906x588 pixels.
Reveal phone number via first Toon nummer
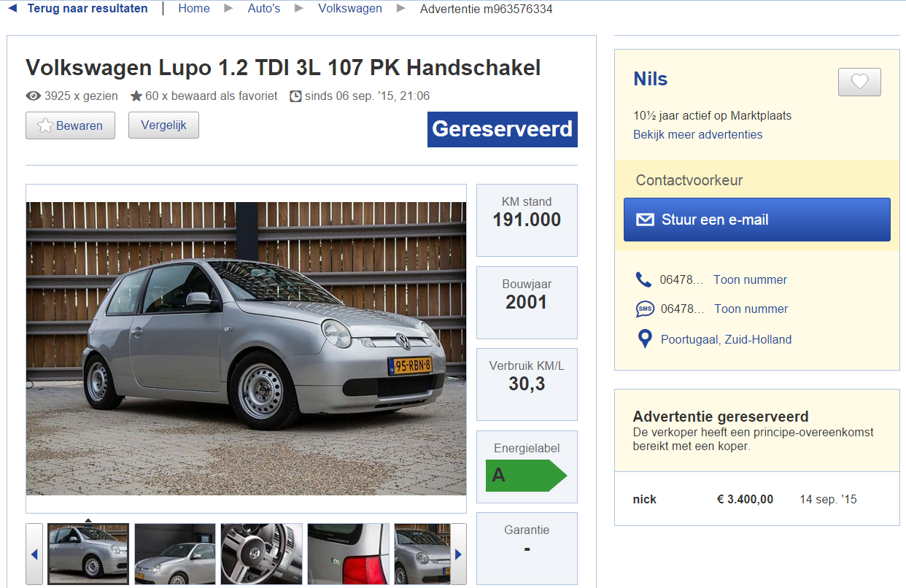click(x=750, y=279)
